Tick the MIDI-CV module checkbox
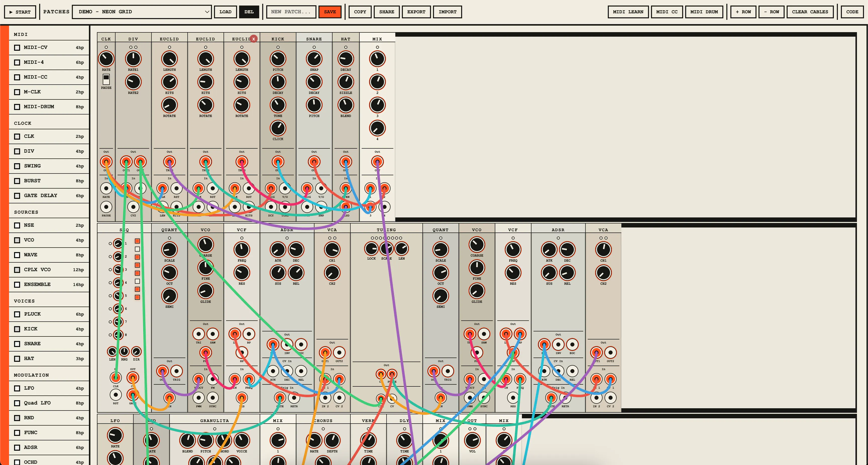Viewport: 868px width, 465px height. (x=17, y=47)
